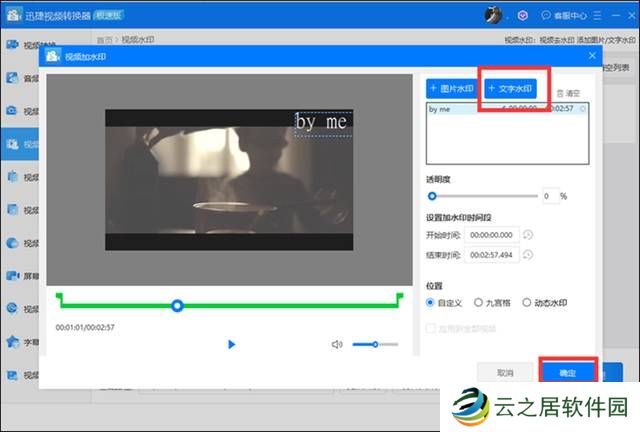Mute audio with the speaker icon
The height and width of the screenshot is (432, 640).
[337, 344]
